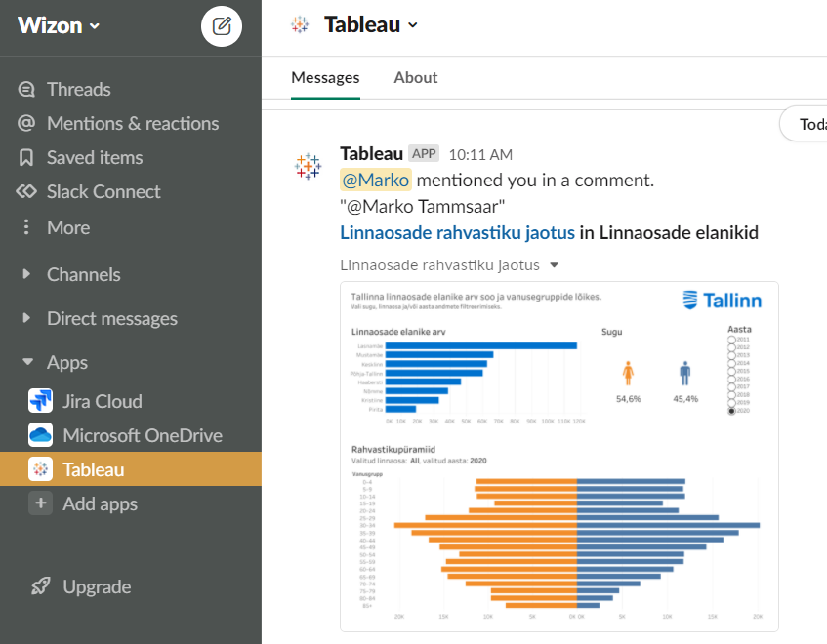Expand the Direct messages section
Image resolution: width=827 pixels, height=644 pixels.
[x=26, y=318]
